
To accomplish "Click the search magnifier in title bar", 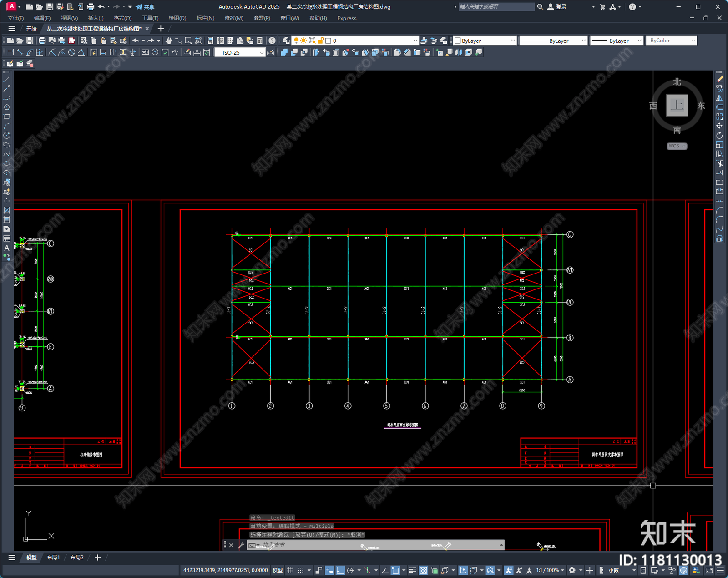I will [x=540, y=7].
